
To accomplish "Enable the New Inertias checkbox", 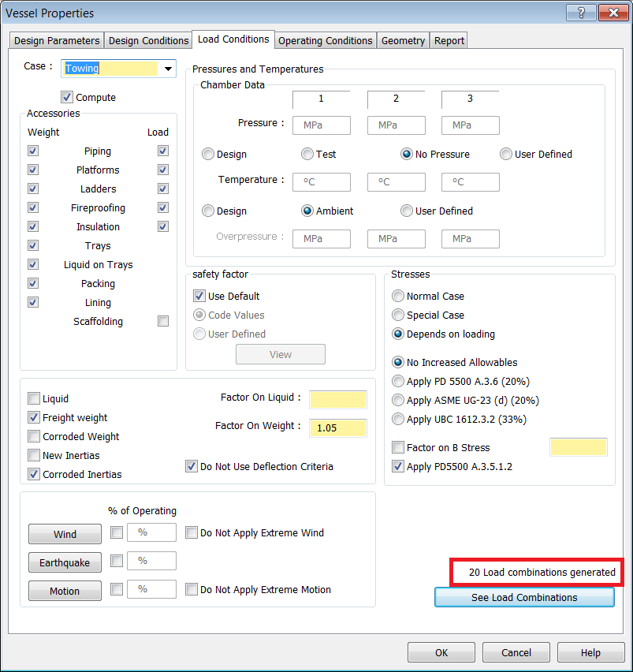I will click(34, 455).
